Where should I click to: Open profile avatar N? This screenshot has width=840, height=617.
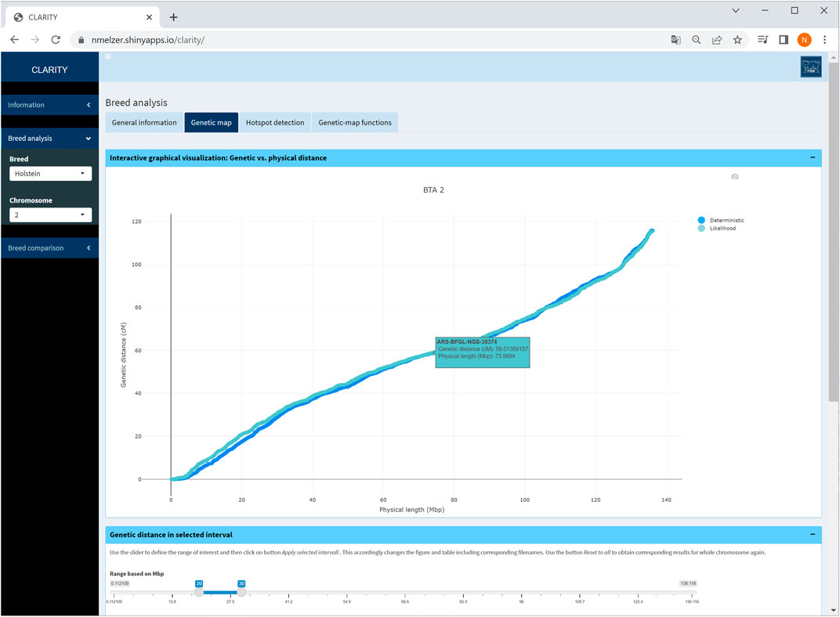pyautogui.click(x=804, y=40)
